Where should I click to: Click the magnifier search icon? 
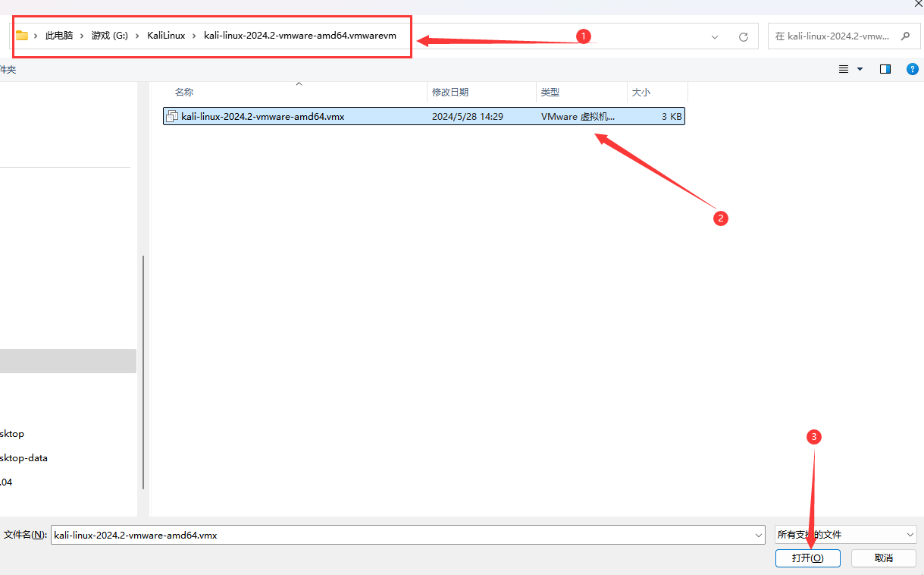point(905,36)
